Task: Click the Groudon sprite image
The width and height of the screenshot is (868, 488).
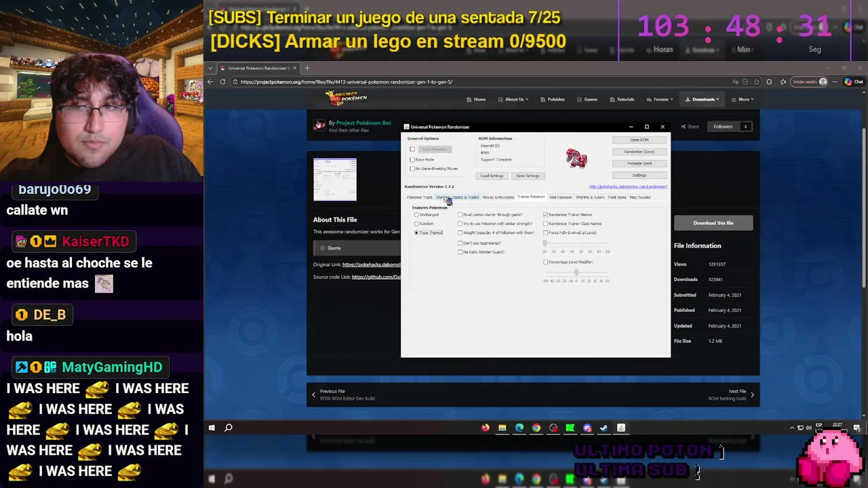Action: point(576,159)
